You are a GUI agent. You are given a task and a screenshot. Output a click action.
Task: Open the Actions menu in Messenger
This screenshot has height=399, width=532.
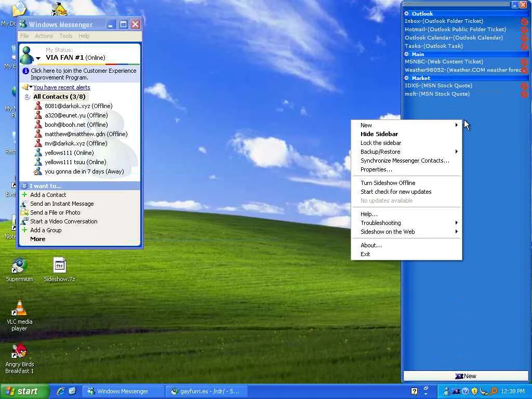pyautogui.click(x=44, y=36)
